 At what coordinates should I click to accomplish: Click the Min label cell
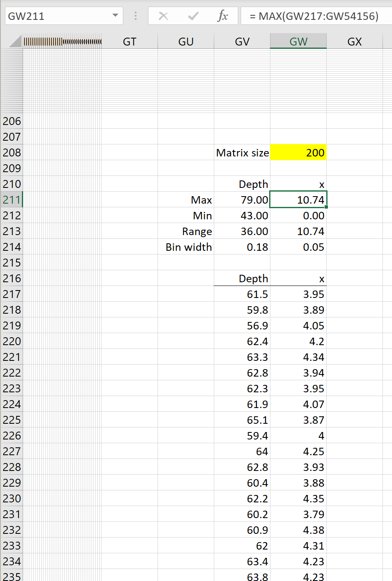click(186, 215)
